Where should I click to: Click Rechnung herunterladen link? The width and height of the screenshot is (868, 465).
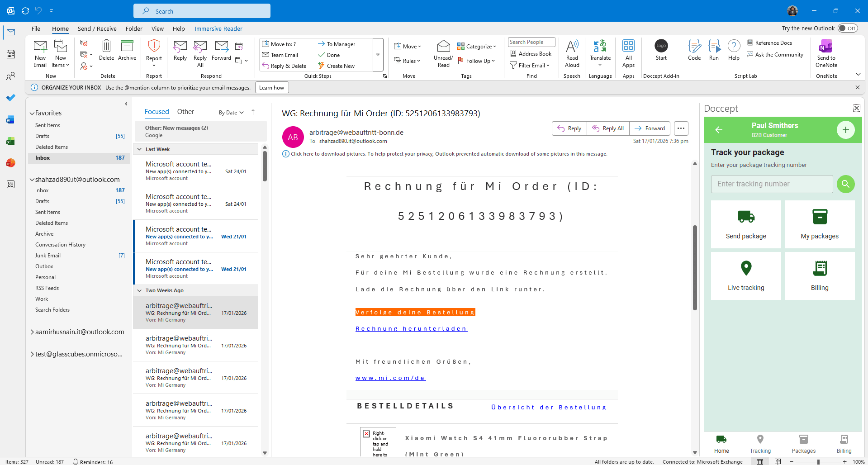tap(411, 329)
